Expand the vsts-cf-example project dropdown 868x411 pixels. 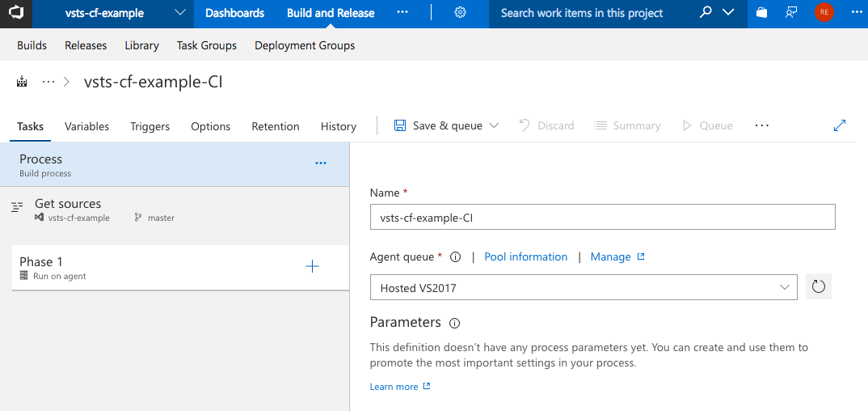tap(179, 13)
